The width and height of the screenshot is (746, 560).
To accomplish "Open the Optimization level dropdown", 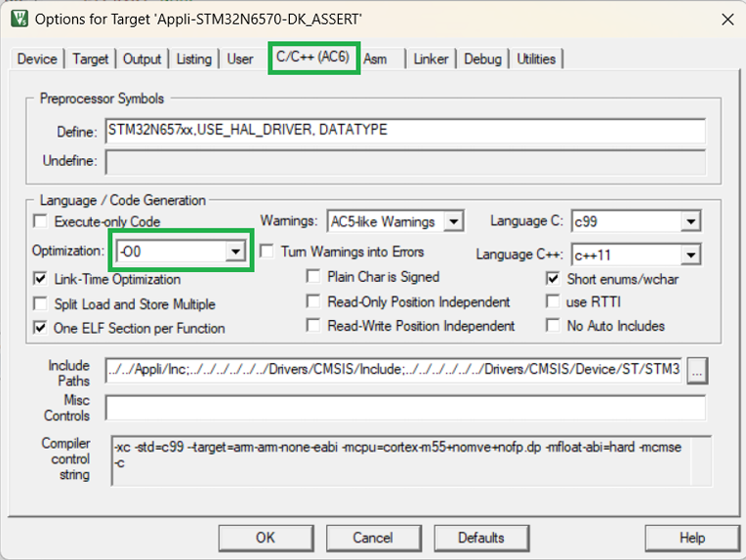I will point(235,251).
